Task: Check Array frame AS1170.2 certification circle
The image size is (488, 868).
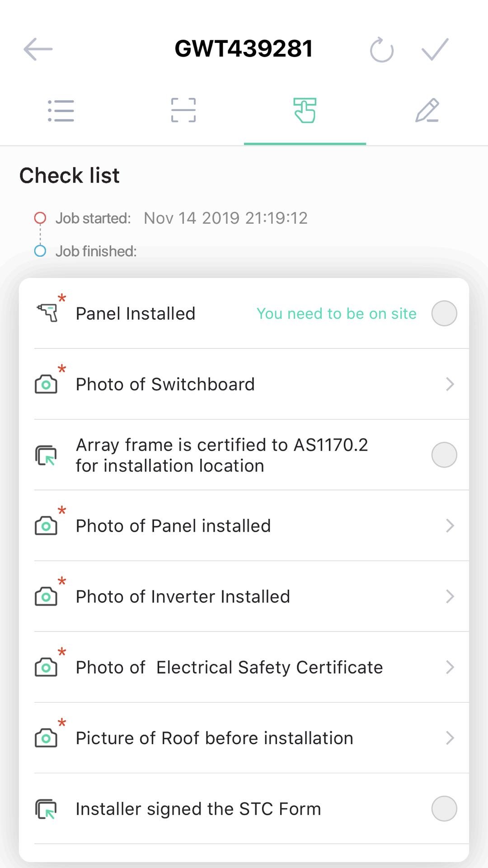Action: [x=444, y=455]
